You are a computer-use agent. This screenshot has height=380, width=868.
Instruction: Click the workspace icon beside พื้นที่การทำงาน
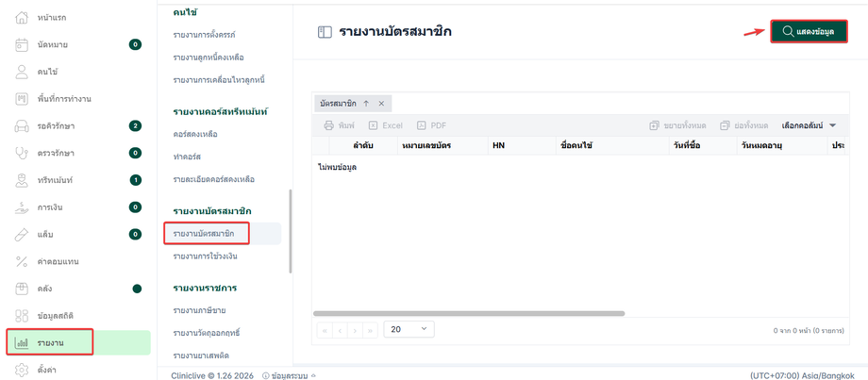tap(21, 99)
